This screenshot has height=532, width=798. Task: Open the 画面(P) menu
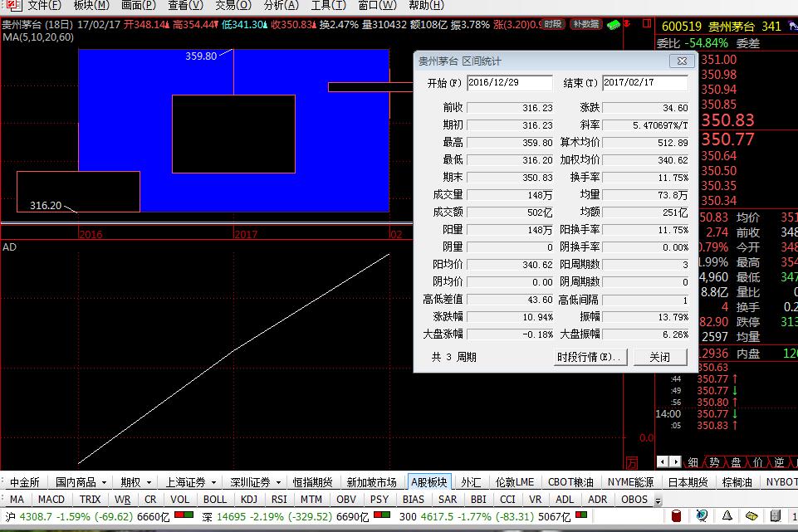coord(139,6)
